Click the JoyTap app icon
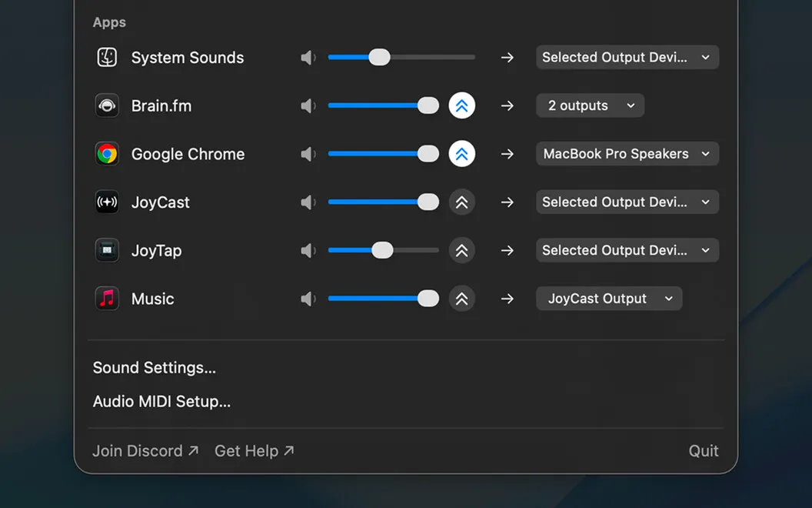The height and width of the screenshot is (508, 812). pos(107,250)
